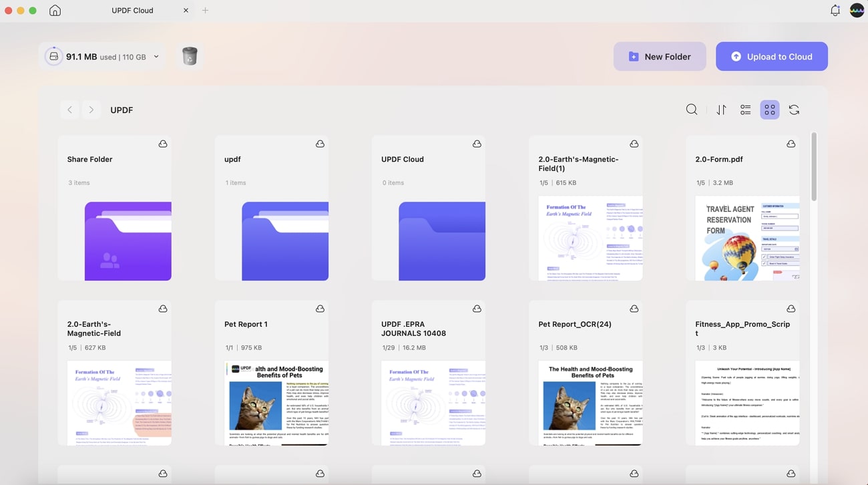Refresh the cloud file list
868x485 pixels.
point(794,110)
